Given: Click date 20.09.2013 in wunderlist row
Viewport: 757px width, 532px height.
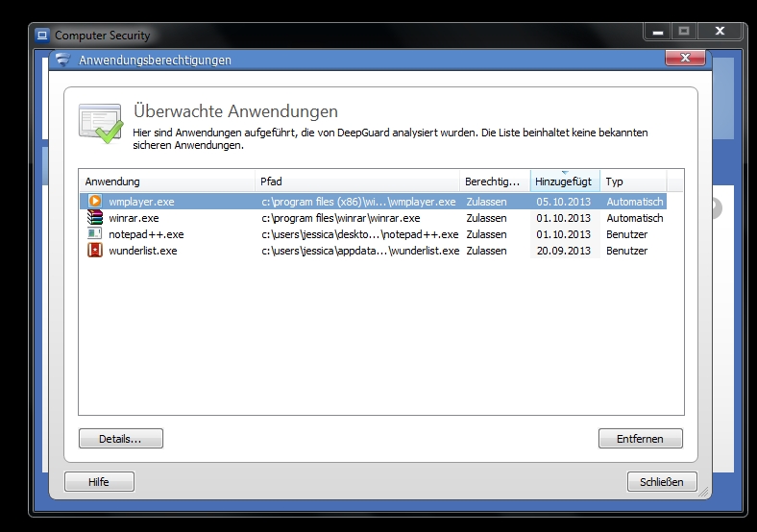Looking at the screenshot, I should tap(563, 251).
